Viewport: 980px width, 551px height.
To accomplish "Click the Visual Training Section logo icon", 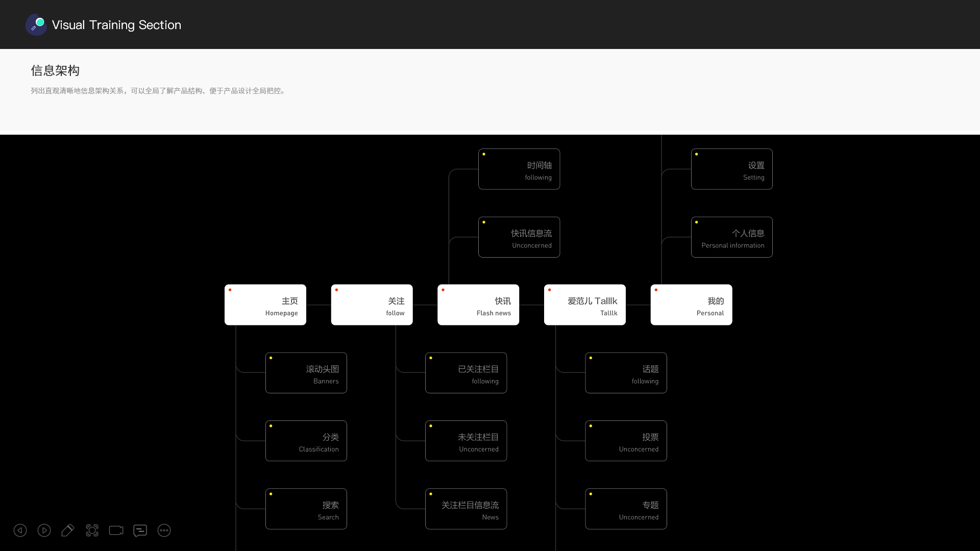I will 36,25.
